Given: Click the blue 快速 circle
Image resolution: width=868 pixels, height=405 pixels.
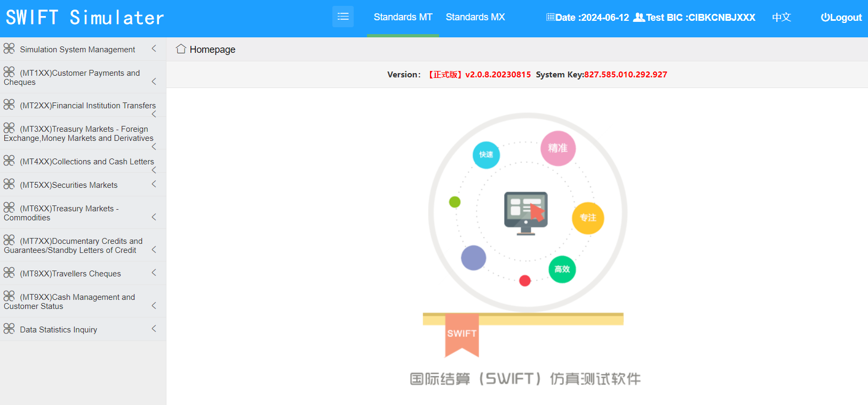Looking at the screenshot, I should (x=487, y=155).
